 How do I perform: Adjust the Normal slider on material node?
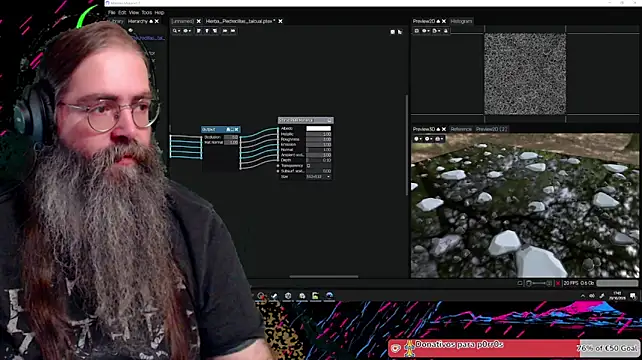319,150
